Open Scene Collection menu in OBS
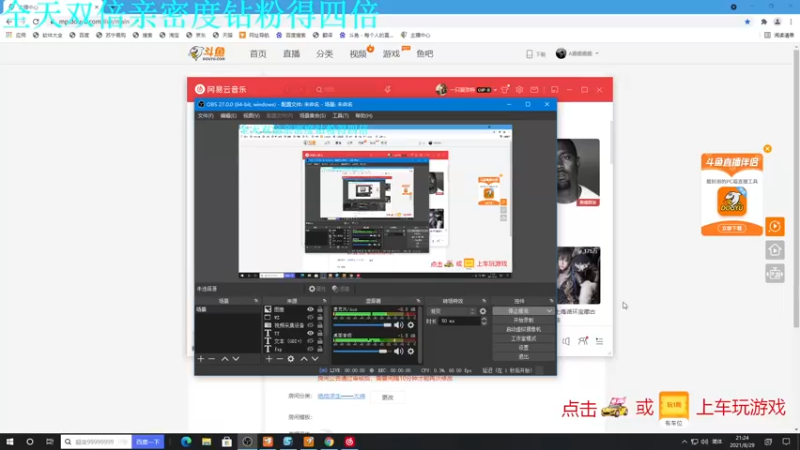Image resolution: width=800 pixels, height=450 pixels. pyautogui.click(x=312, y=116)
